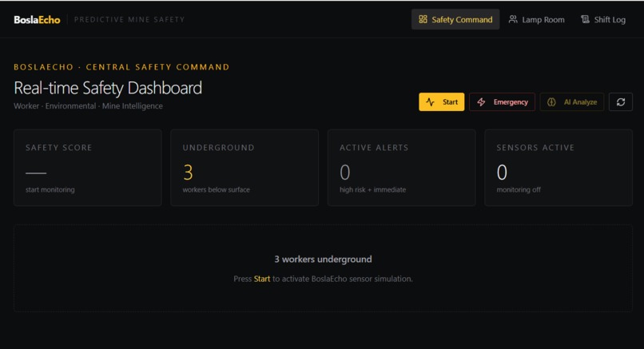The width and height of the screenshot is (644, 349).
Task: Click the Lamp Room people icon
Action: coord(513,19)
